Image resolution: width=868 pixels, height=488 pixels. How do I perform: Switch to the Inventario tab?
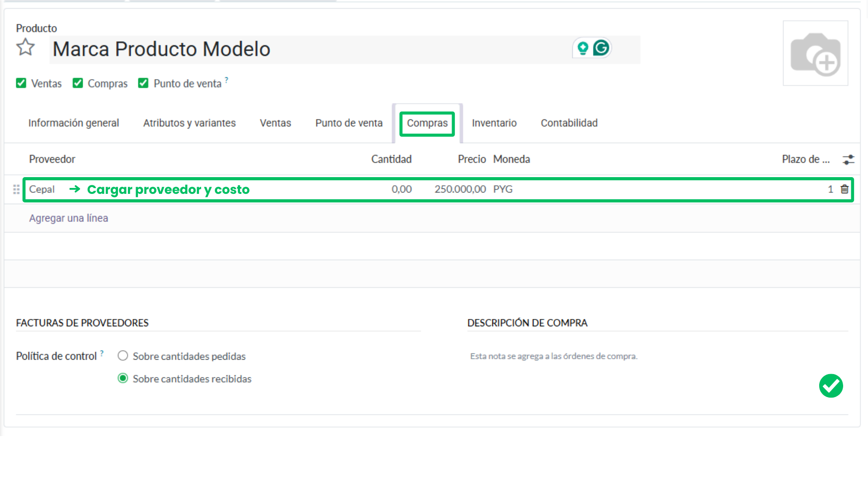coord(494,123)
